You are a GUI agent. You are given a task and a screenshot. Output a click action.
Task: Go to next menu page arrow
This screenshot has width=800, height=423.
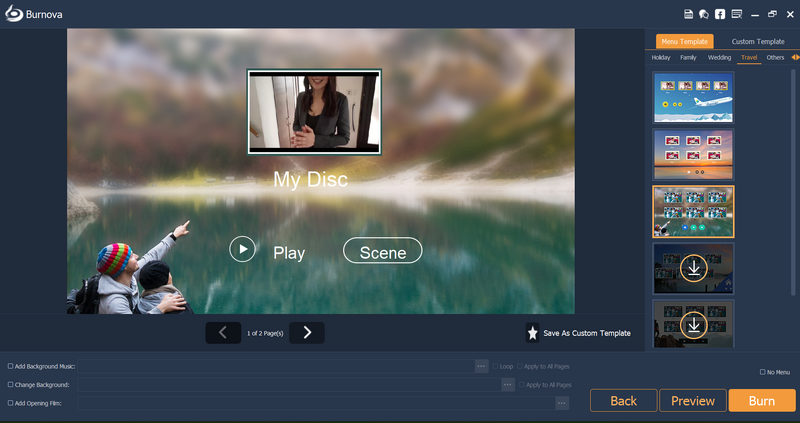tap(307, 333)
